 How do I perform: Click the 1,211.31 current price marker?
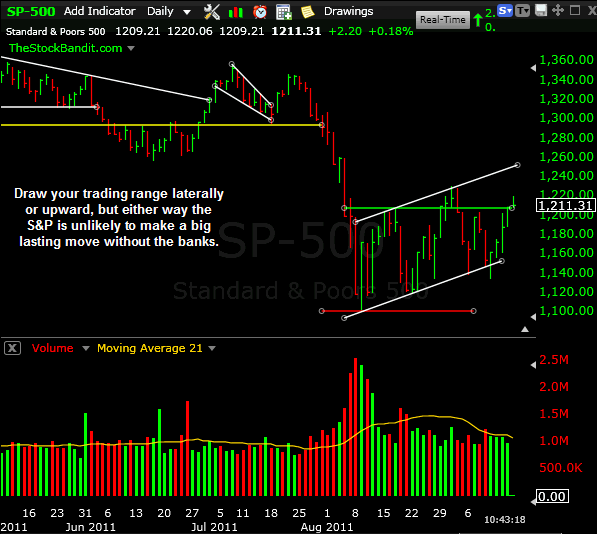pos(565,206)
